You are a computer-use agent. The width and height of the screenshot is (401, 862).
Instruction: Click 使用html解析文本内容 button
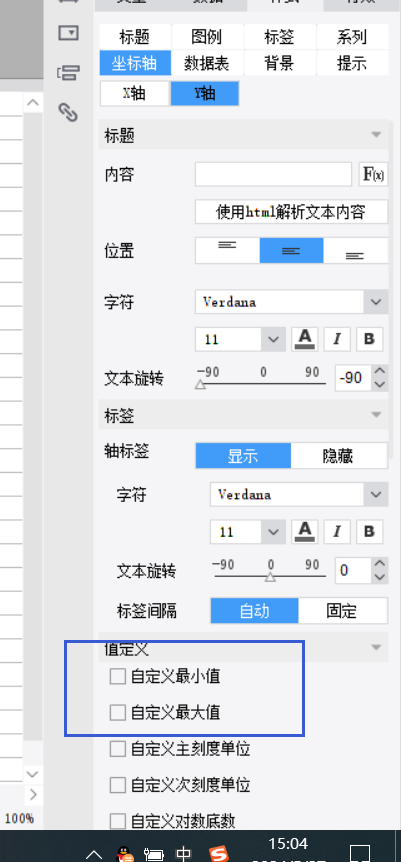click(292, 212)
